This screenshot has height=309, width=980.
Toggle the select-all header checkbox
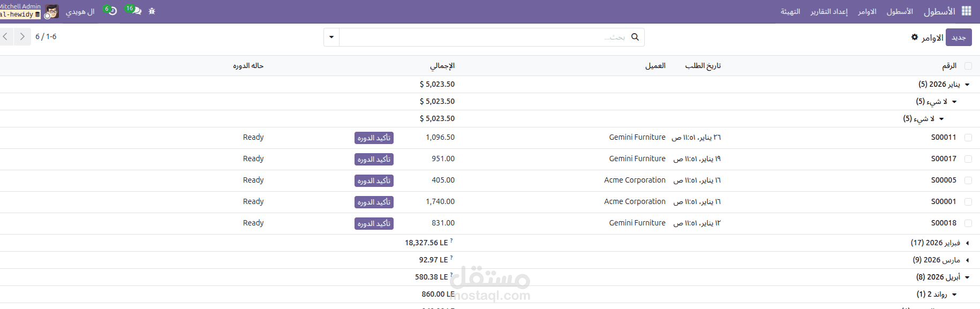968,66
